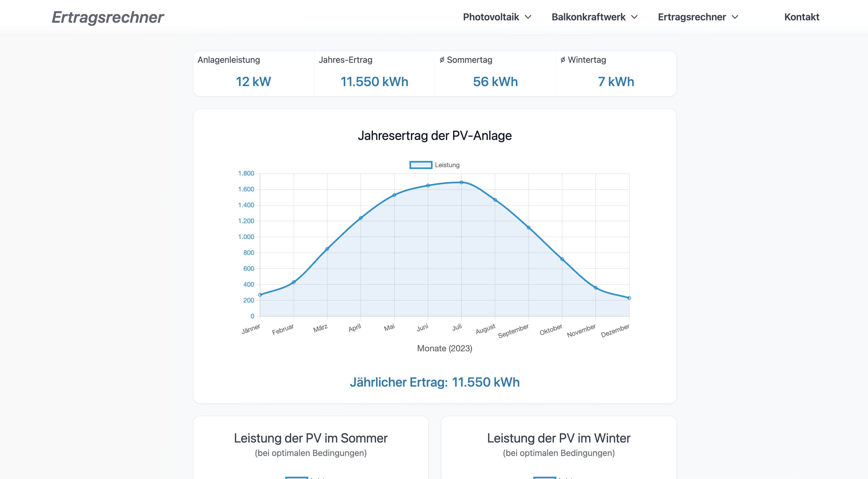Click the Leistung legend label in yearly chart
The height and width of the screenshot is (479, 868).
point(447,165)
